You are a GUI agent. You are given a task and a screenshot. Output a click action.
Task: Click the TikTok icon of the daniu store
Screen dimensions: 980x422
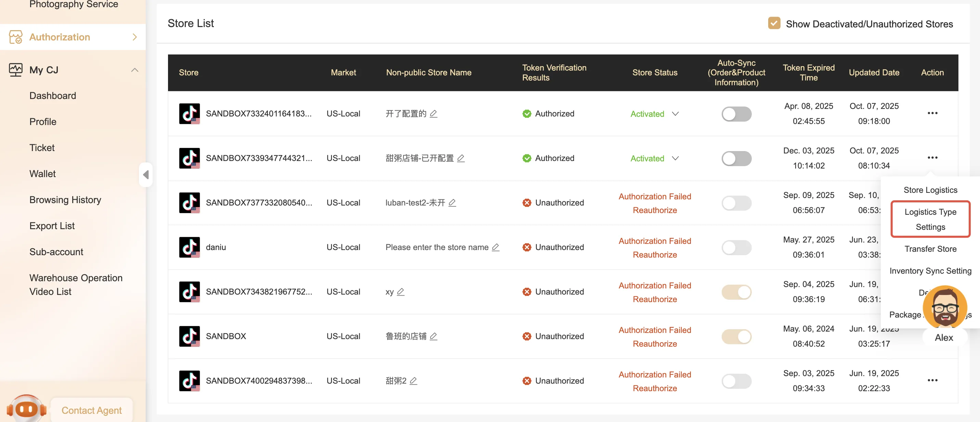coord(189,247)
